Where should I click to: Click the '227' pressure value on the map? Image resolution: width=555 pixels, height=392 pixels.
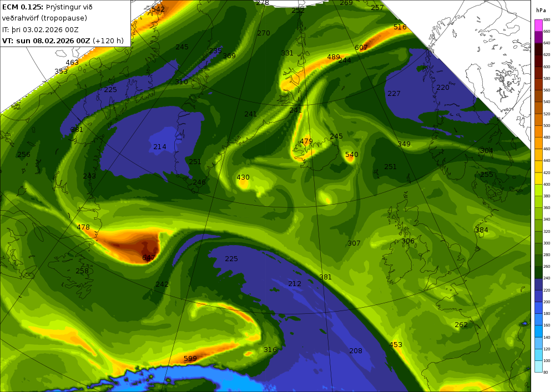pyautogui.click(x=394, y=94)
